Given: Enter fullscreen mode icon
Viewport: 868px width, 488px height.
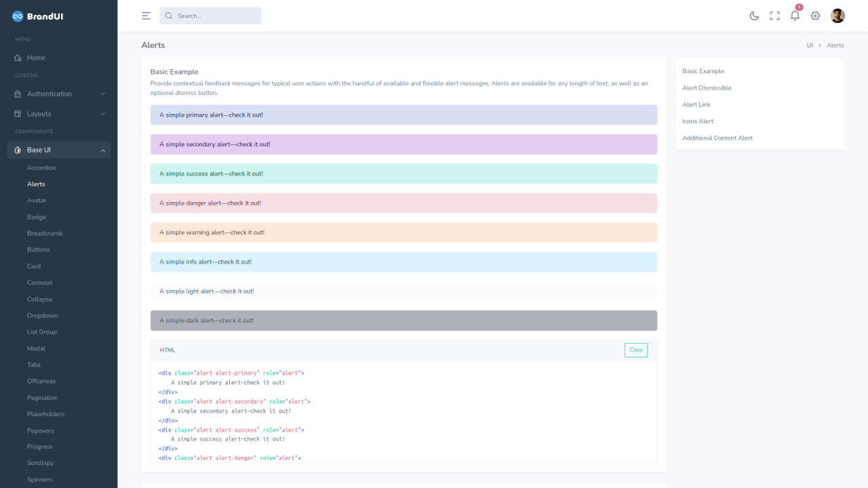Looking at the screenshot, I should click(x=774, y=16).
